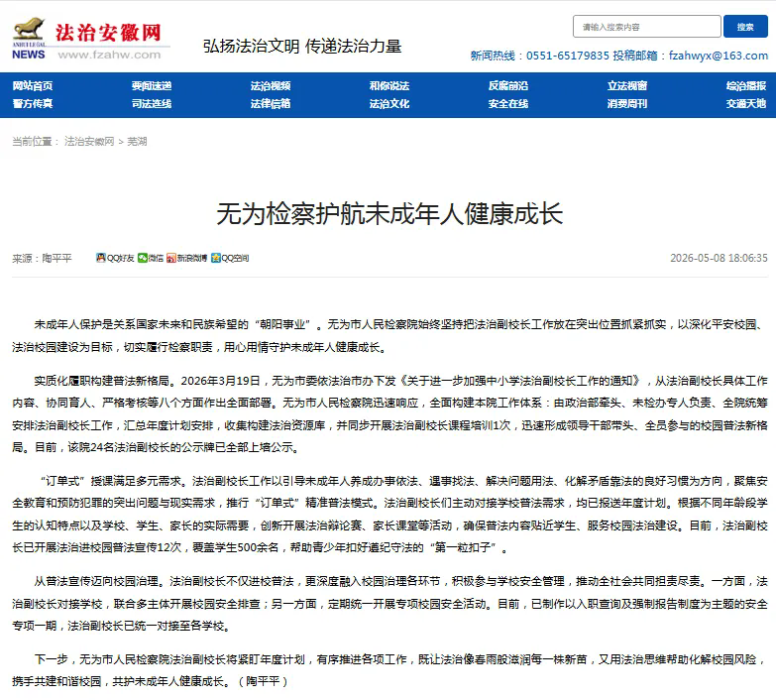Click hotline number 0551-65179835
776x700 pixels.
[568, 56]
